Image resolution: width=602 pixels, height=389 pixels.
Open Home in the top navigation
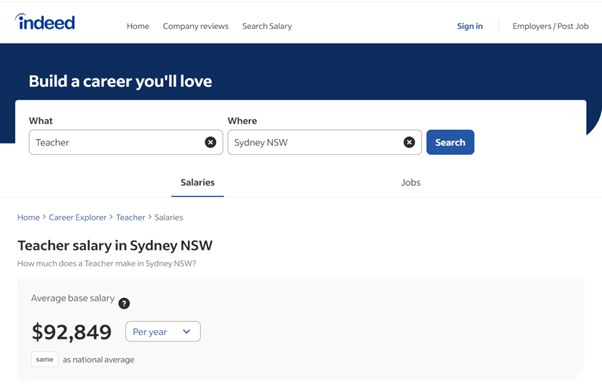138,26
